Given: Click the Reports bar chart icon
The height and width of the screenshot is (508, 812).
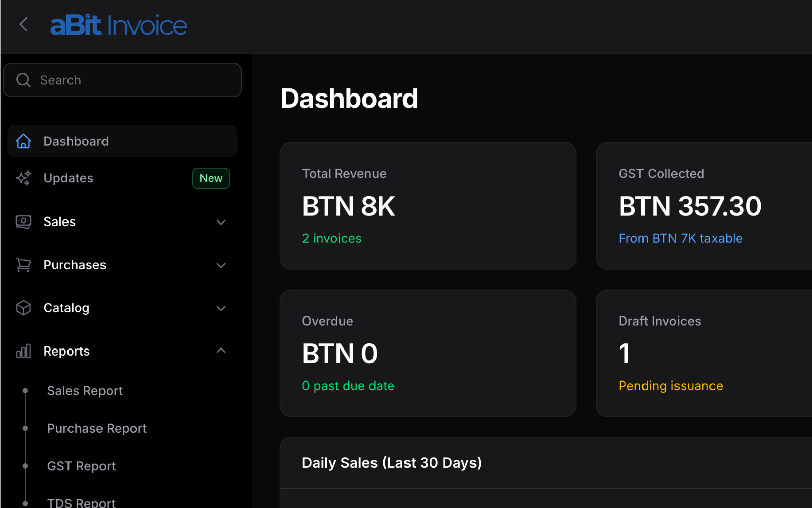Looking at the screenshot, I should 23,351.
